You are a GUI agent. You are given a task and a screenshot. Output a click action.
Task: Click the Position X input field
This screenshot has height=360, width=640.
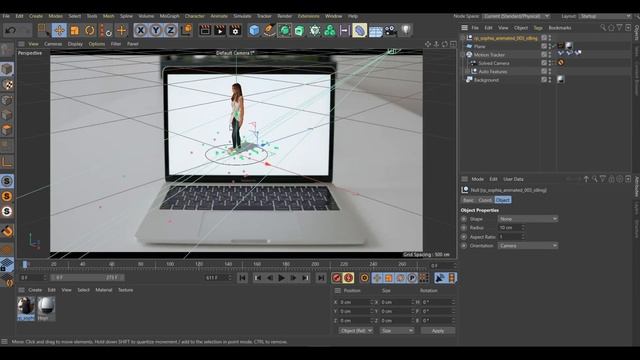(x=356, y=302)
